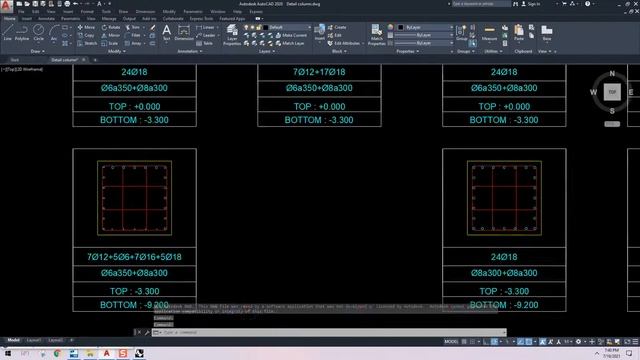
Task: Toggle ortho mode in status bar
Action: click(486, 342)
